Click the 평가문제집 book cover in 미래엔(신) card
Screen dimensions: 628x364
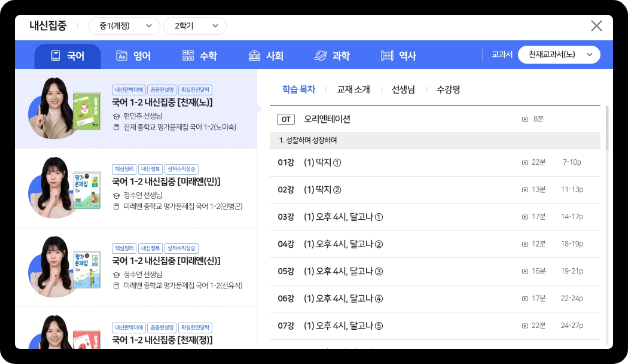87,269
